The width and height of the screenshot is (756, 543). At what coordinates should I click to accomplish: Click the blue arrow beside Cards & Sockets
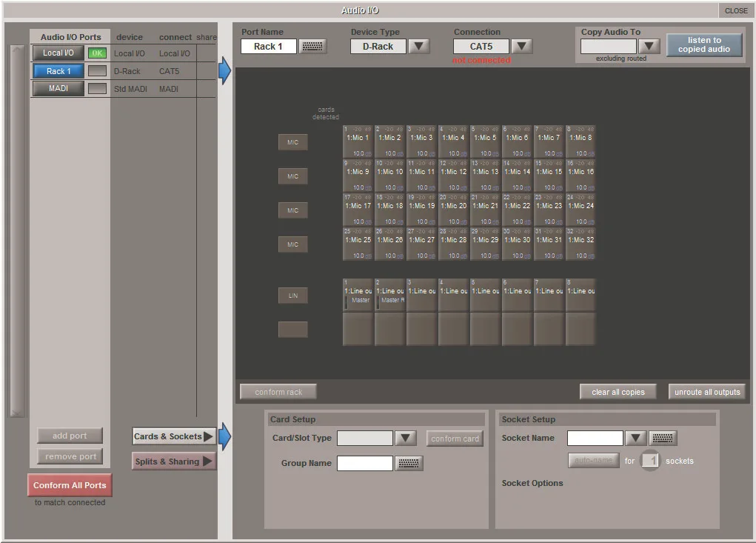[224, 436]
